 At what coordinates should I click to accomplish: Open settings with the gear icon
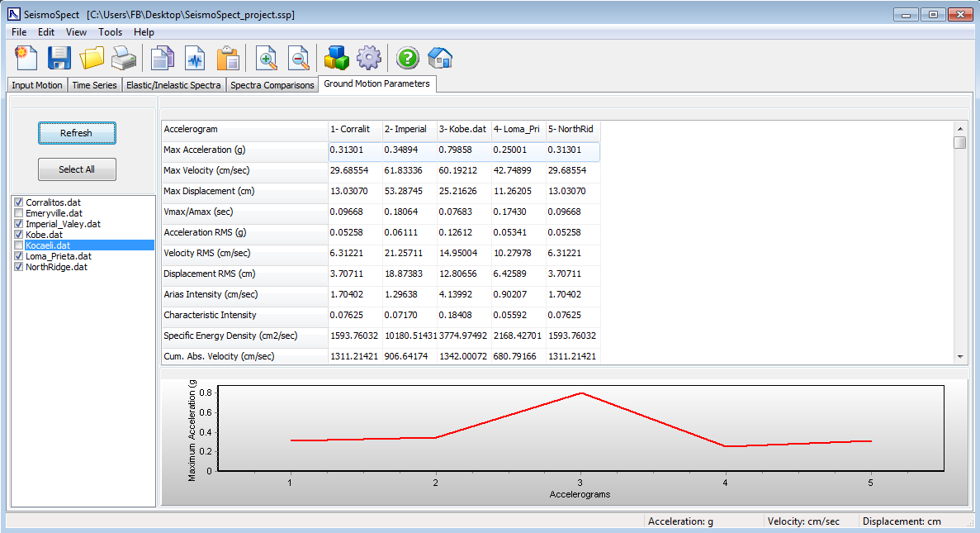point(368,58)
